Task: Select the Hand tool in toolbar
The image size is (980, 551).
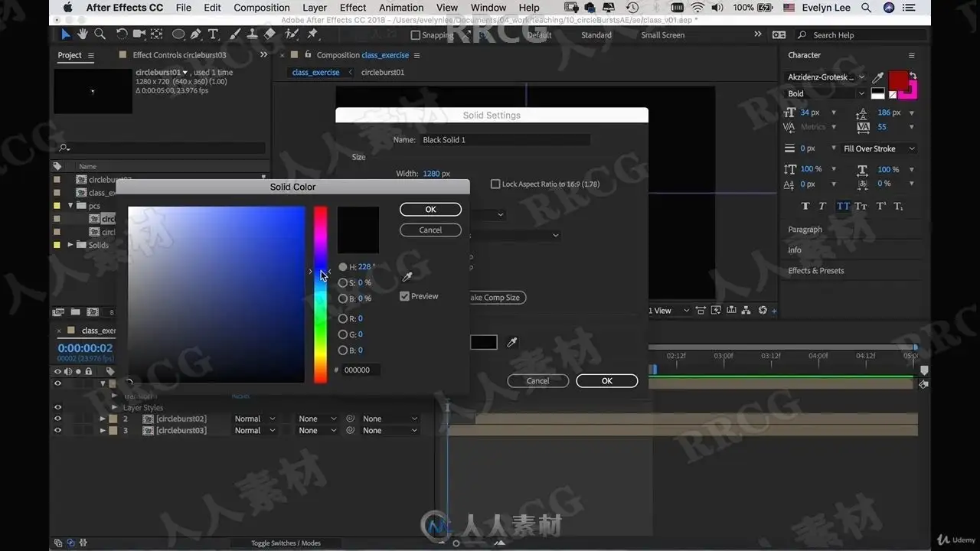Action: [x=83, y=34]
